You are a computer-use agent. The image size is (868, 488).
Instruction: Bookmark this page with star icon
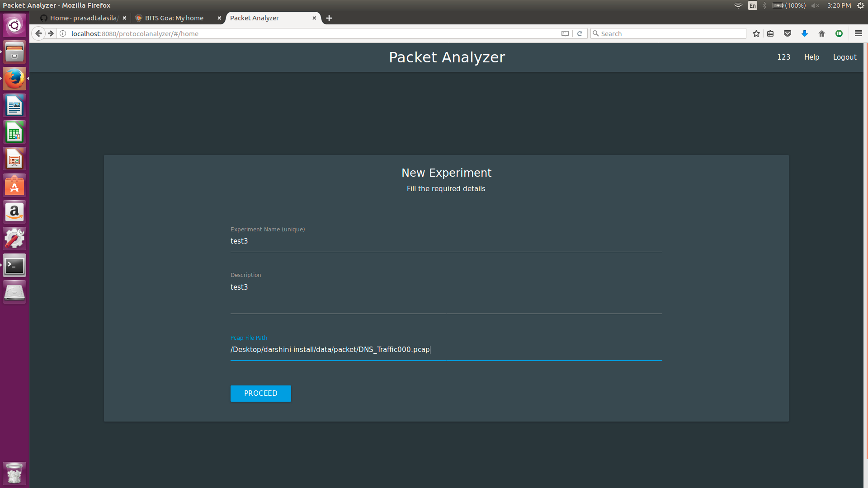pyautogui.click(x=756, y=33)
